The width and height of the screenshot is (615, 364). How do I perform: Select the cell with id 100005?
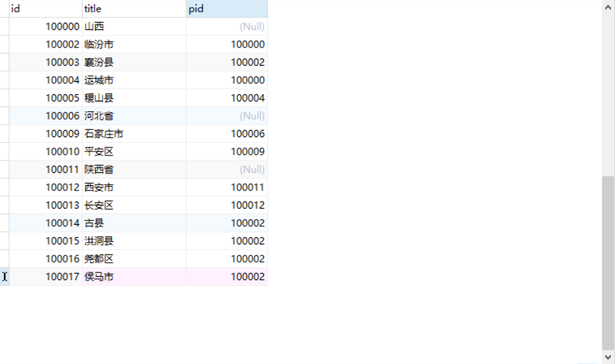46,98
